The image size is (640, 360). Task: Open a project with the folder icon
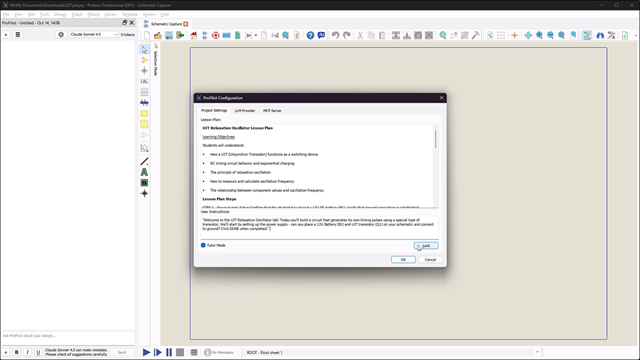[x=158, y=36]
